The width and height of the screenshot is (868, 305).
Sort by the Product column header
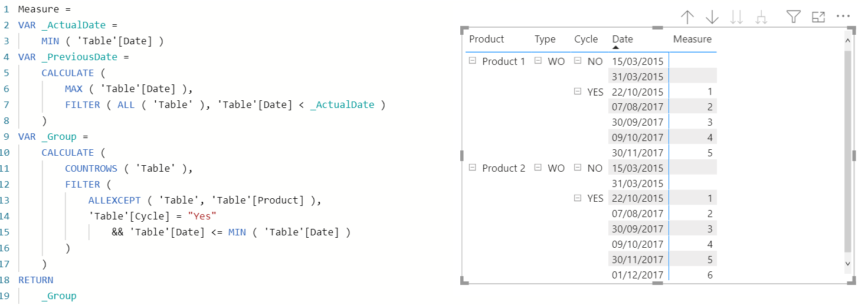486,39
